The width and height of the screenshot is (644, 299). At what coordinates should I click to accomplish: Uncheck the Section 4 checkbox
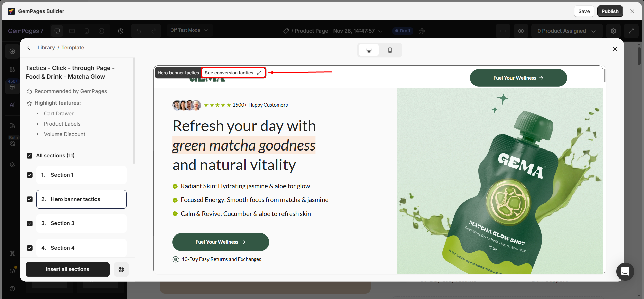point(30,248)
